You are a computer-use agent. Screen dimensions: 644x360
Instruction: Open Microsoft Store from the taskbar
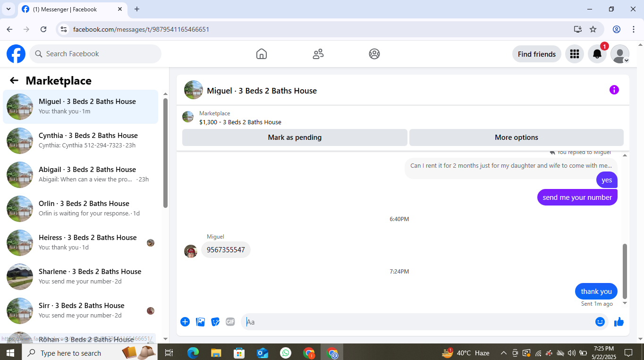239,353
